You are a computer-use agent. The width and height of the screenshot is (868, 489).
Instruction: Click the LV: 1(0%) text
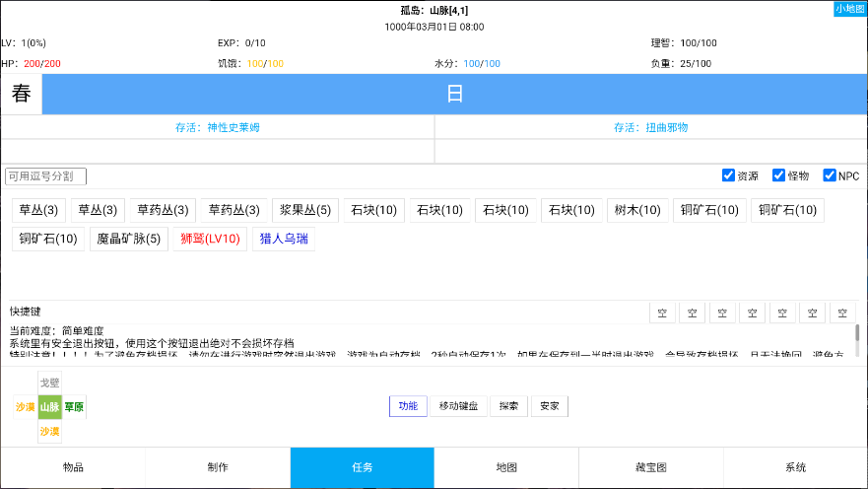(x=24, y=43)
